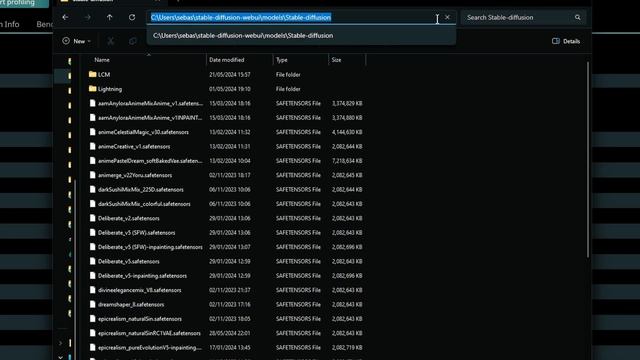The width and height of the screenshot is (640, 360).
Task: Click File folder type of Lightning
Action: tap(288, 89)
